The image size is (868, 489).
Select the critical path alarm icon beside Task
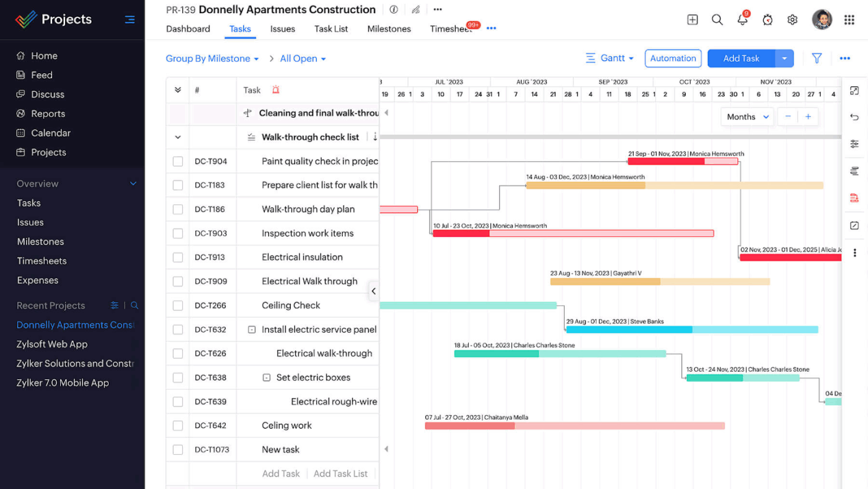(275, 89)
